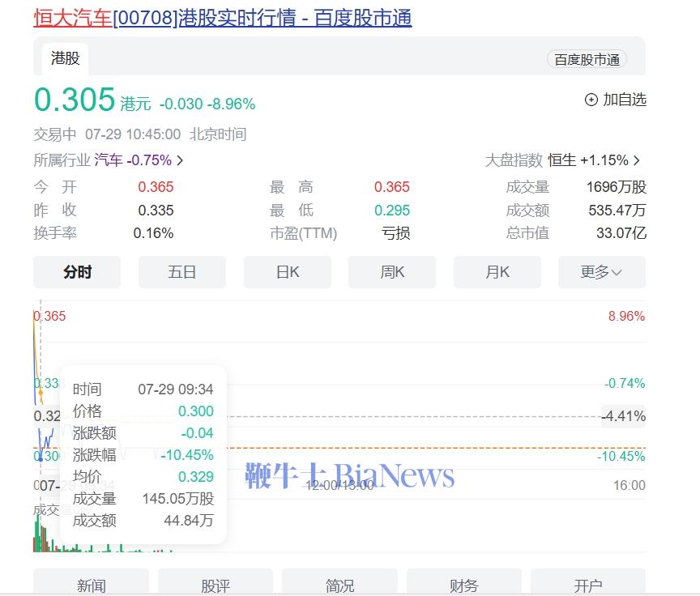Click the tooltip 成交额 44.84万
The width and height of the screenshot is (700, 596).
[189, 521]
